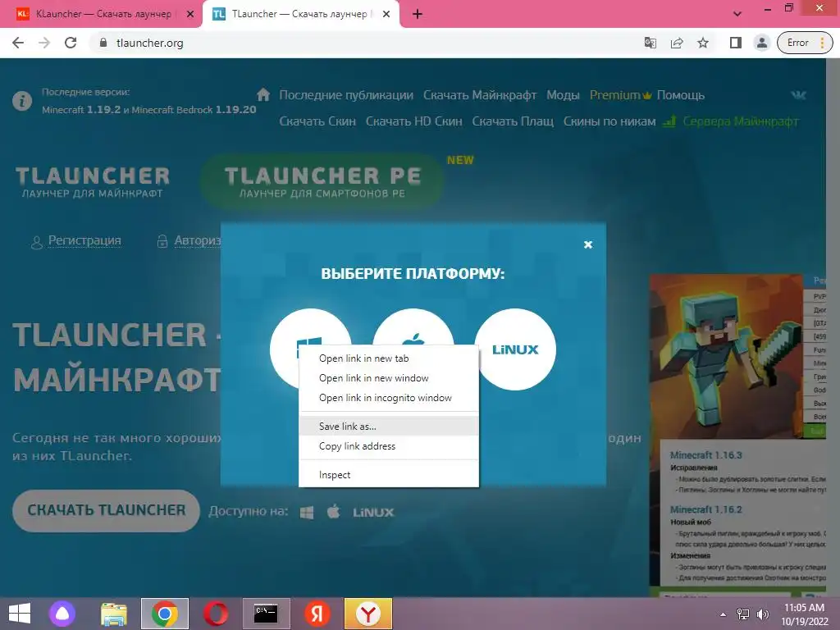Open Последние публикации link
The image size is (840, 630).
click(346, 95)
